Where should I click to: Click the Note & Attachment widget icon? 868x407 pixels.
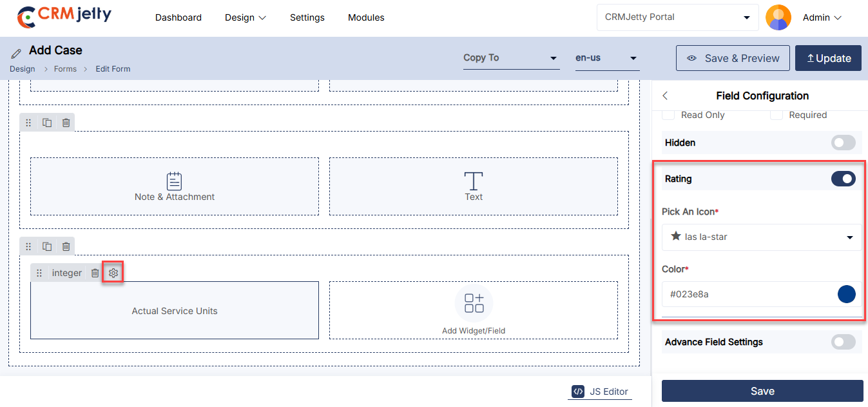point(174,181)
